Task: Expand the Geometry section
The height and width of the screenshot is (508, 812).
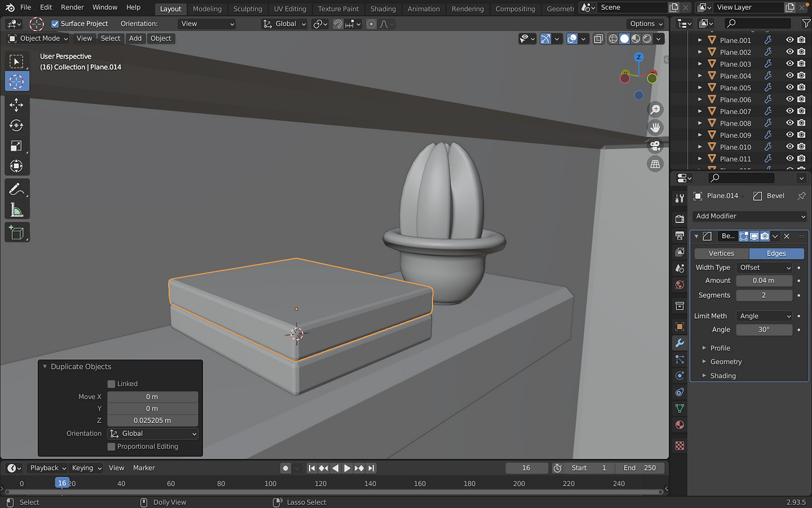Action: 726,362
